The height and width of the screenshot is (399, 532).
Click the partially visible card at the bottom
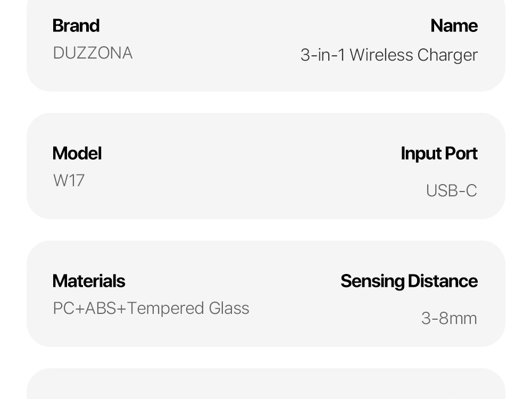pos(266,386)
